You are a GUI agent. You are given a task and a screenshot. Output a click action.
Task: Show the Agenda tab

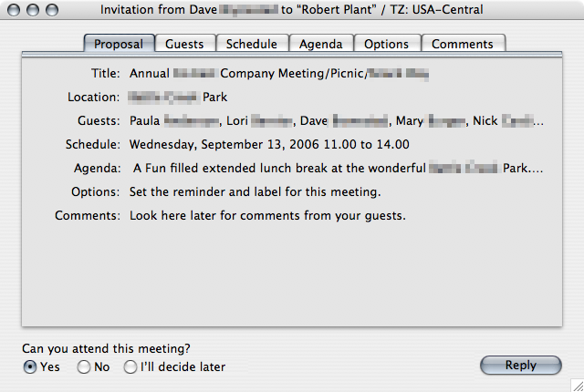point(320,44)
